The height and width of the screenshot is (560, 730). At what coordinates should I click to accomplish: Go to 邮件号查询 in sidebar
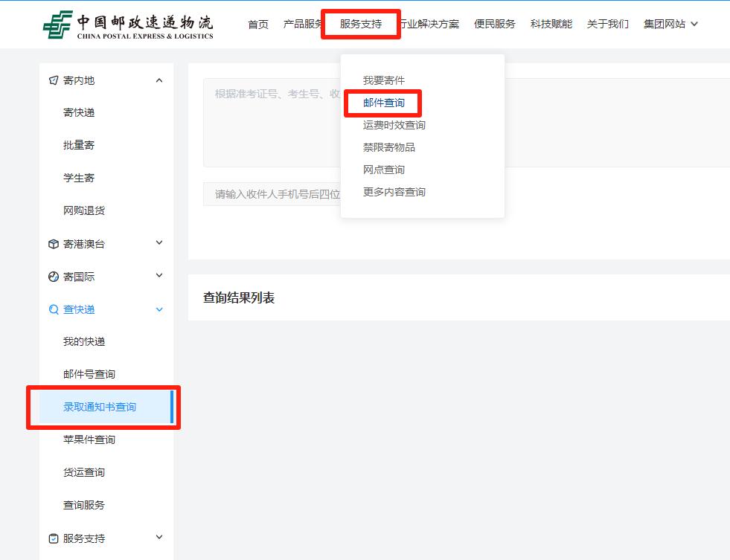pos(89,374)
